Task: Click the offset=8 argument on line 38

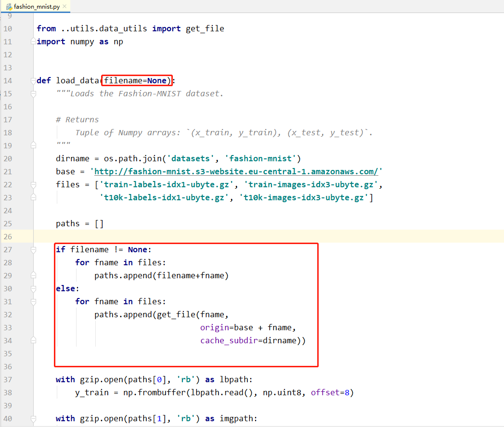Action: click(330, 393)
